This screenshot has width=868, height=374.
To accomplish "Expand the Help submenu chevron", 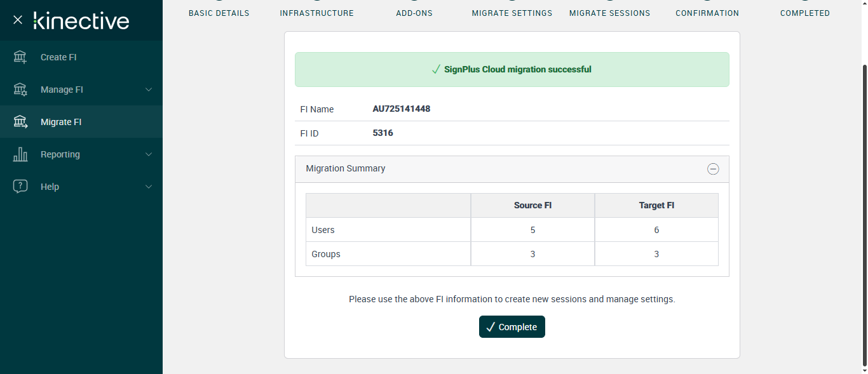I will coord(149,187).
